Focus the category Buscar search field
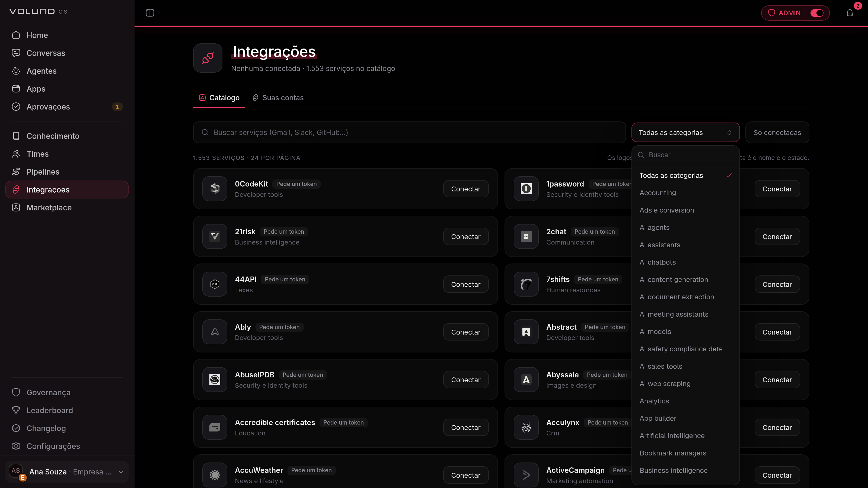 pyautogui.click(x=685, y=155)
